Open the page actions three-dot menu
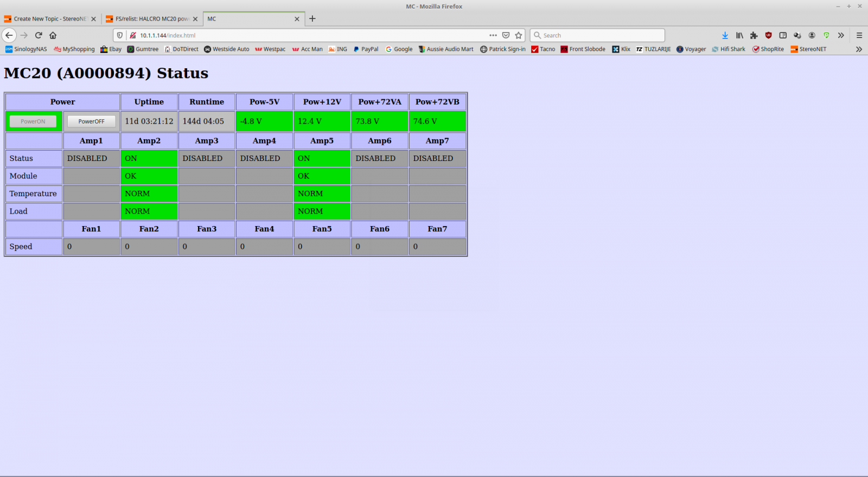The image size is (868, 477). point(493,35)
